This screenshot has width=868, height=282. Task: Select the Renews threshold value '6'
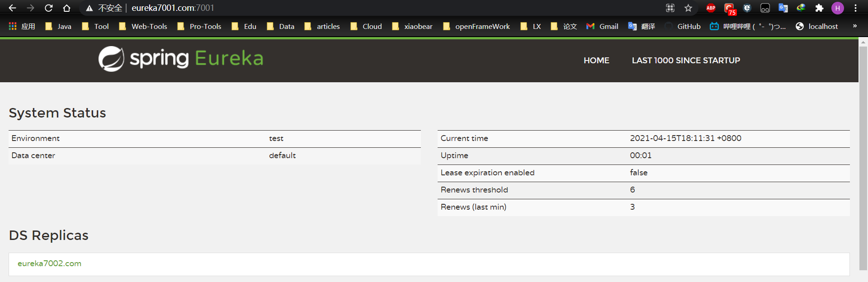(632, 190)
